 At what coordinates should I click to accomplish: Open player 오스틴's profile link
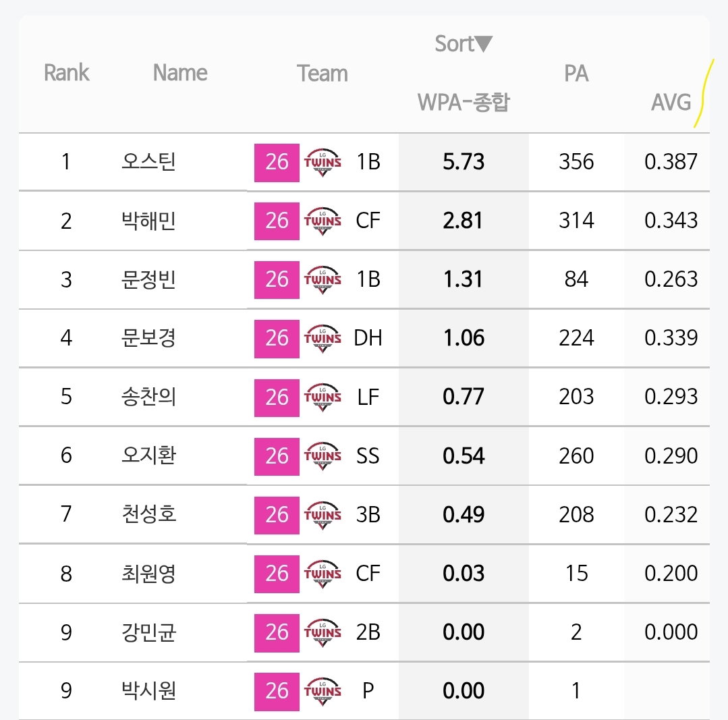(x=148, y=161)
